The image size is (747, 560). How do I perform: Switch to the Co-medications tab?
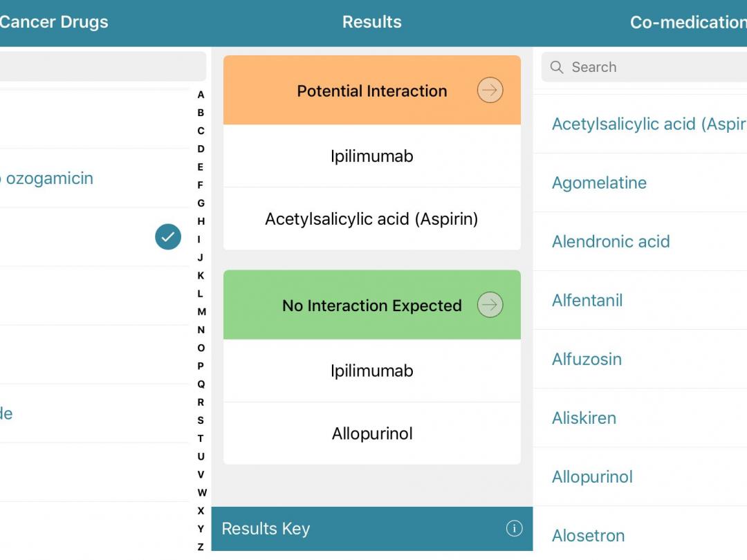(x=688, y=22)
